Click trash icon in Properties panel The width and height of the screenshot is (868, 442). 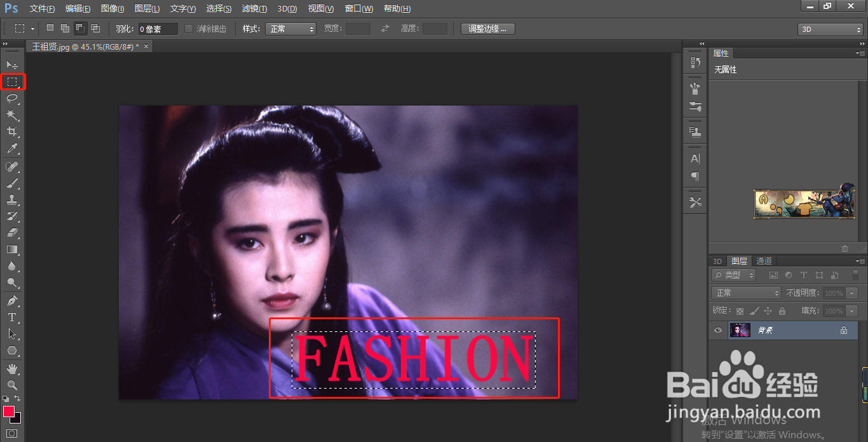[x=844, y=249]
